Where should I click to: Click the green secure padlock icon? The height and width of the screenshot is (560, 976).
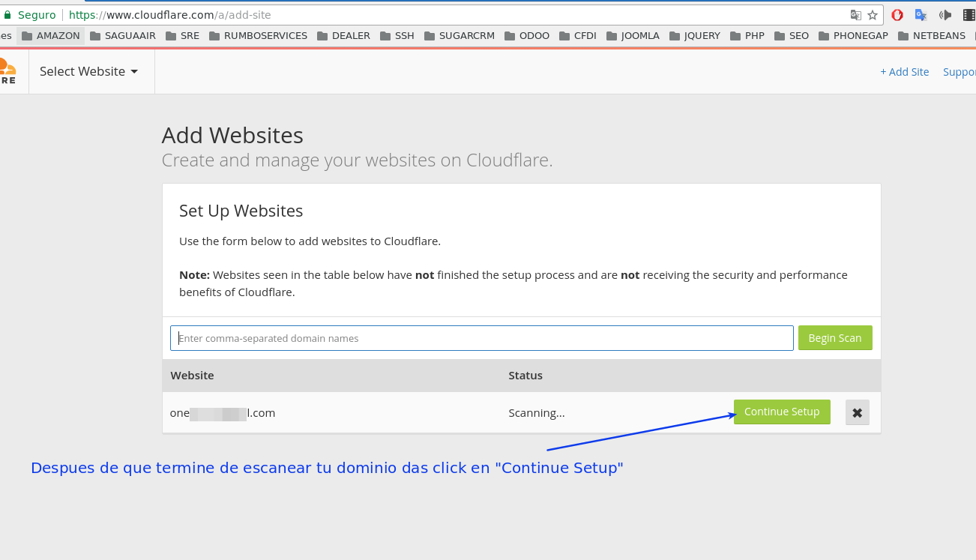pos(7,15)
